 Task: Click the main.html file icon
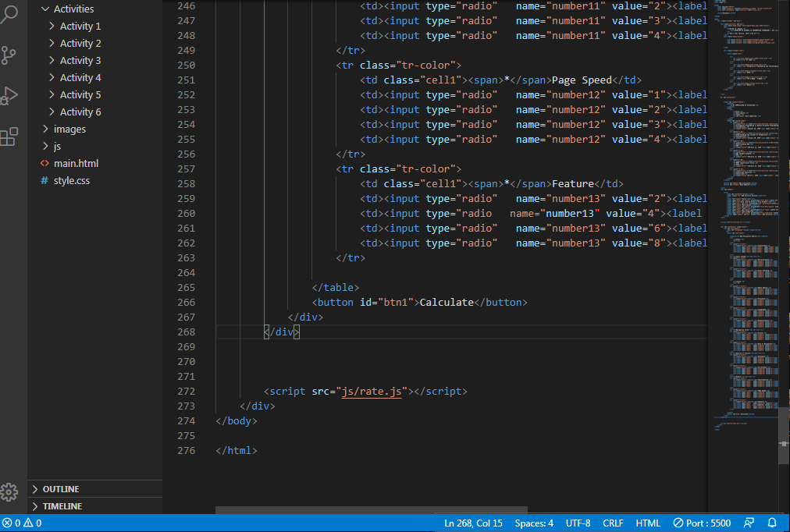44,163
